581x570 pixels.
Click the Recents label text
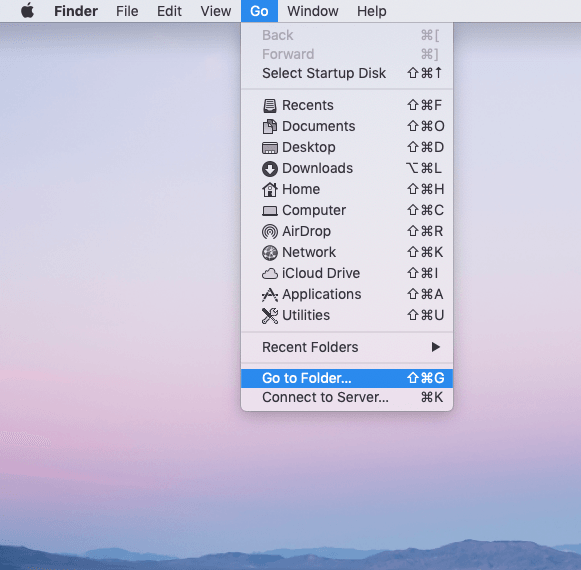pos(308,105)
